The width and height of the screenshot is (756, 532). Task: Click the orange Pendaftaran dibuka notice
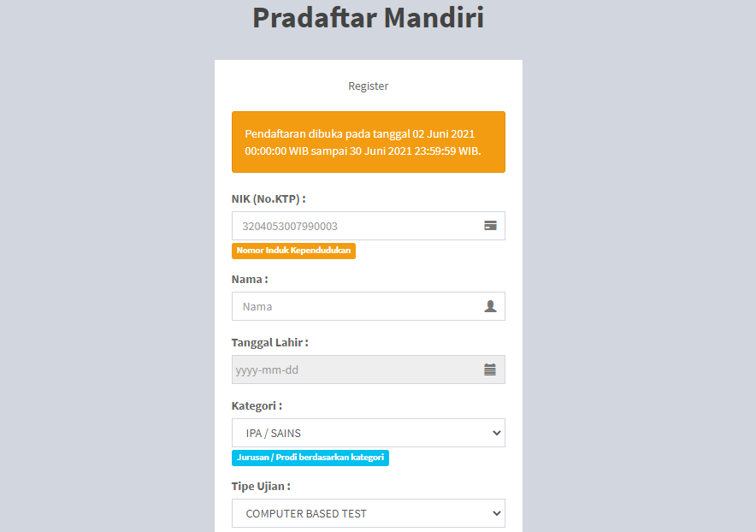(x=368, y=142)
